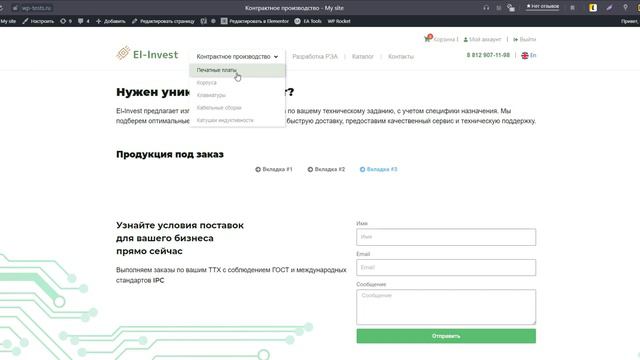The height and width of the screenshot is (360, 640).
Task: Click My site in the admin bar
Action: pos(8,21)
